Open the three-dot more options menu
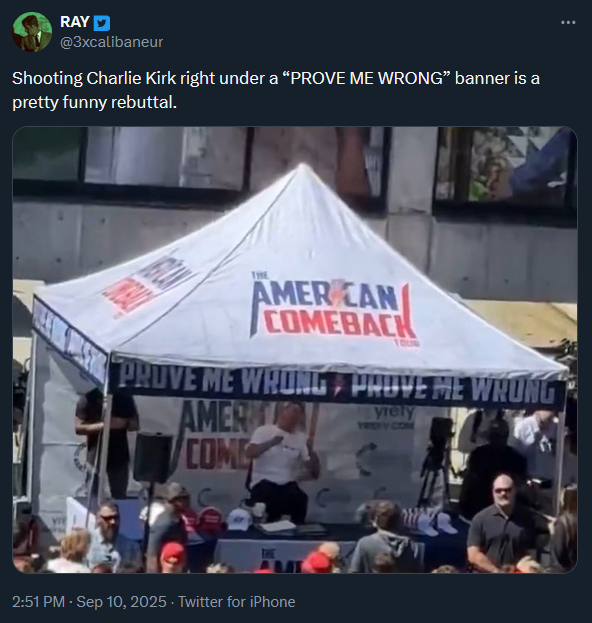592x623 pixels. click(568, 23)
